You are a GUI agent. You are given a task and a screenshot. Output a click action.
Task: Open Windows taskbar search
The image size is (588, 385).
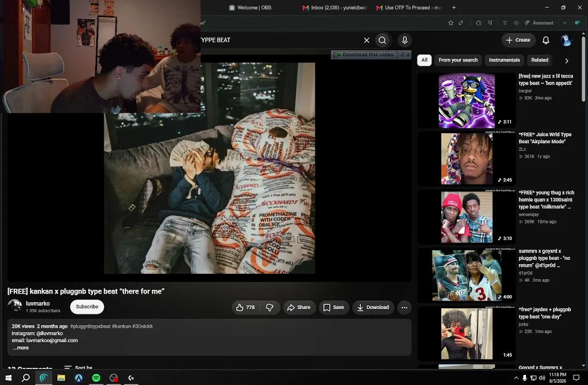point(26,378)
